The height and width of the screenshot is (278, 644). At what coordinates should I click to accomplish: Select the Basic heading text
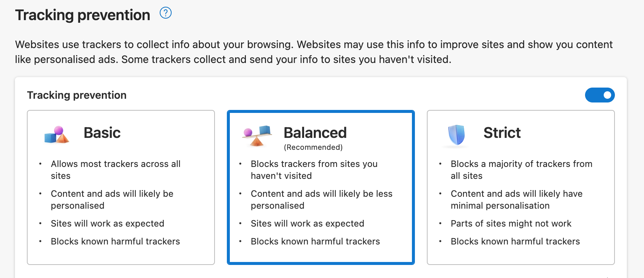coord(102,133)
